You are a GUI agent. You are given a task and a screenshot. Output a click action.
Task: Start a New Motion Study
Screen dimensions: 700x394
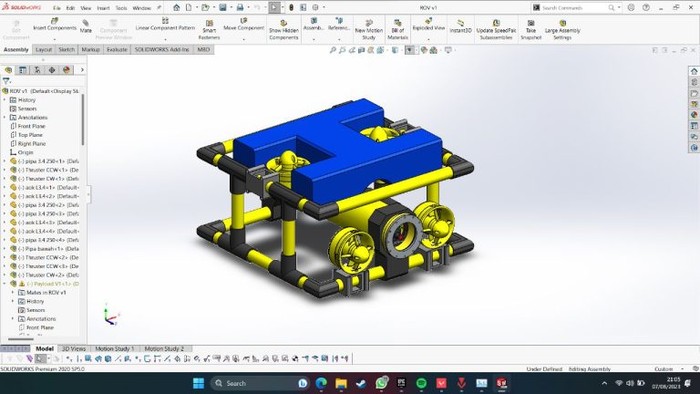(369, 30)
